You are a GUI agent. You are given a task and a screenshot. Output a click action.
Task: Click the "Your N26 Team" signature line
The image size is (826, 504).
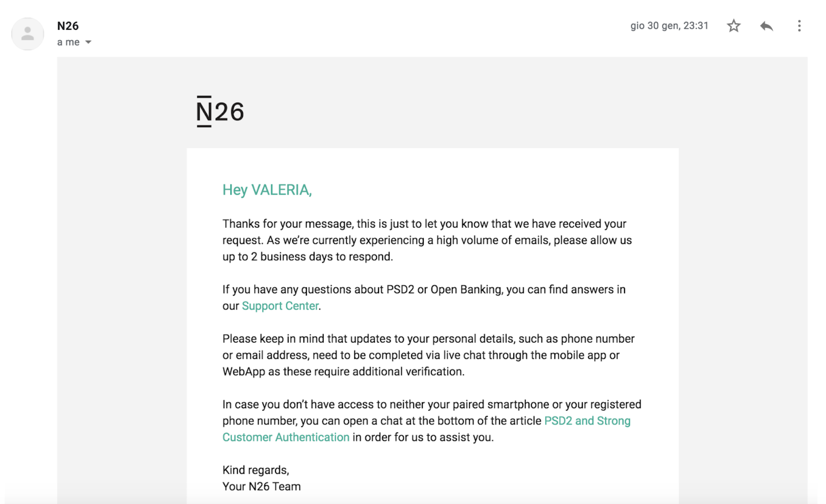(x=261, y=486)
